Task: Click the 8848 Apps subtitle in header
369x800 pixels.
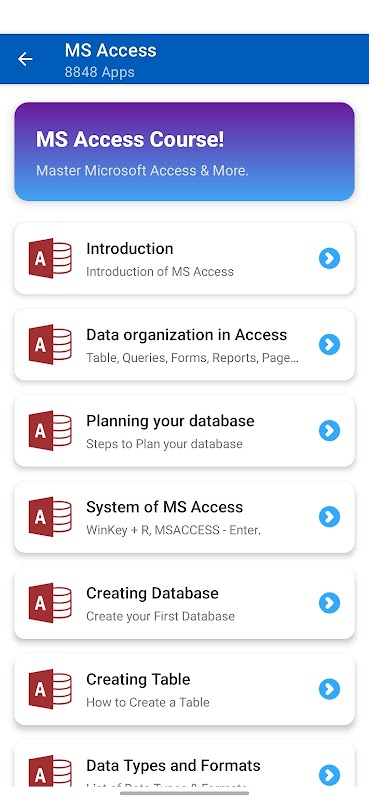Action: 100,72
